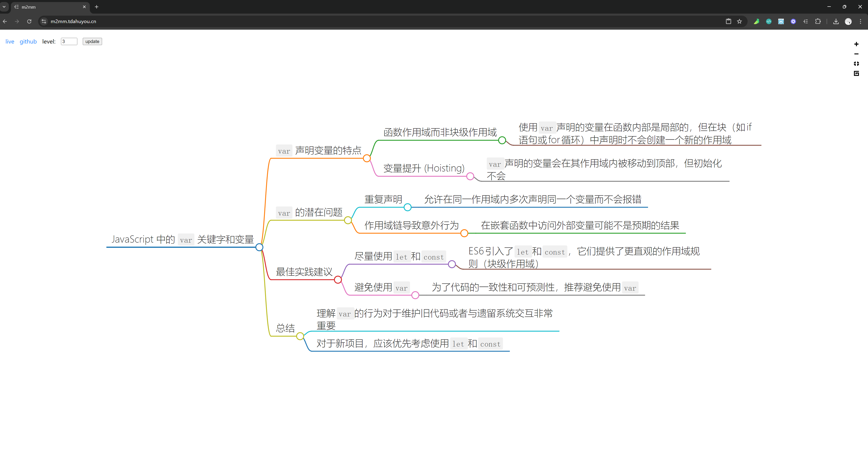The width and height of the screenshot is (868, 473).
Task: Open the github link
Action: (x=28, y=41)
